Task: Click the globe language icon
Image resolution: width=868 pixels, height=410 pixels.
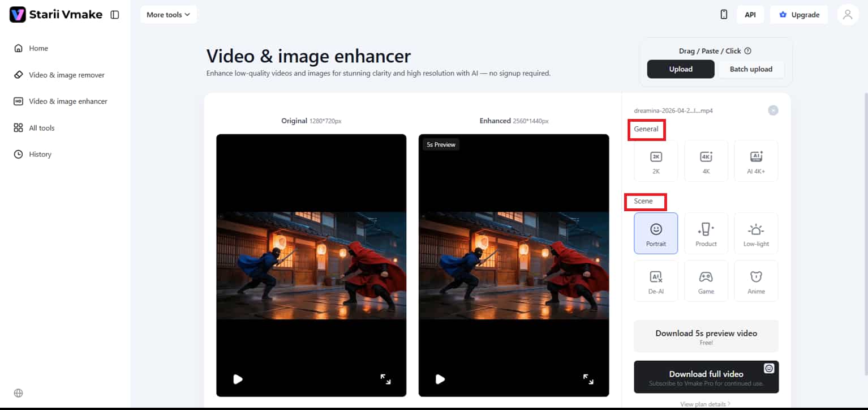Action: (18, 393)
